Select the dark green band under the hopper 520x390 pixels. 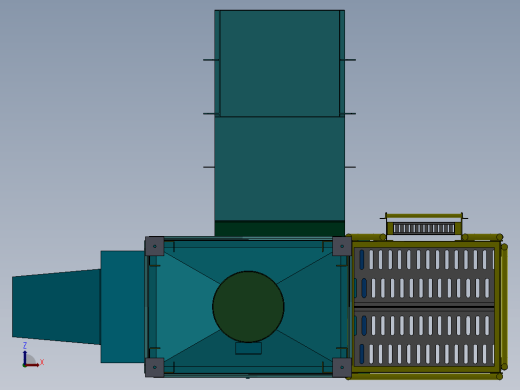[x=279, y=228]
